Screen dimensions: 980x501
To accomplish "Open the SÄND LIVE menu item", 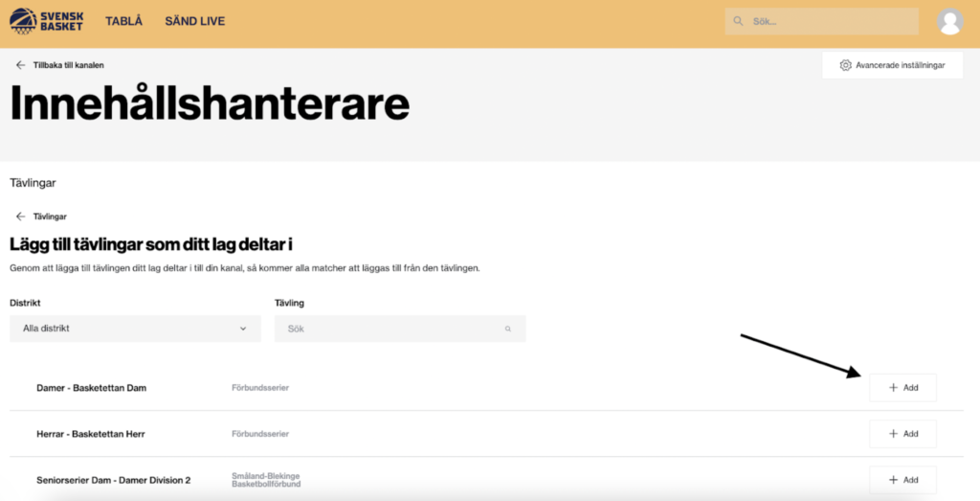I will [x=194, y=21].
